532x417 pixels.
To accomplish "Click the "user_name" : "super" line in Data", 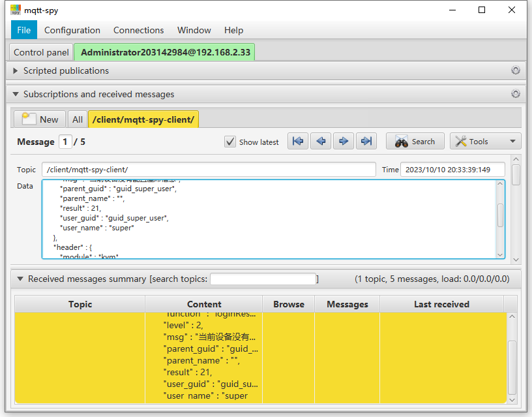I will point(97,228).
